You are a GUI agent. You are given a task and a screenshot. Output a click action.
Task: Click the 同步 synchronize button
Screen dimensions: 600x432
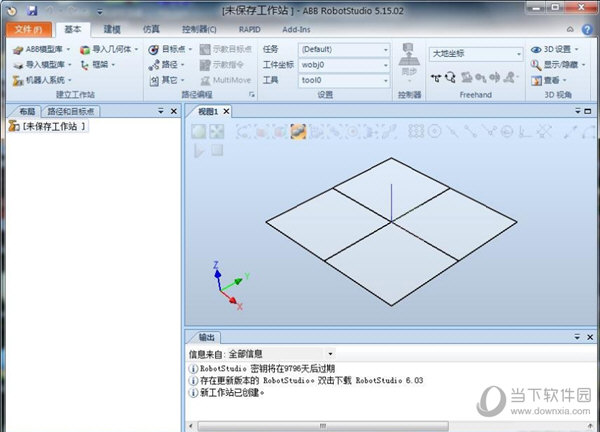[409, 63]
